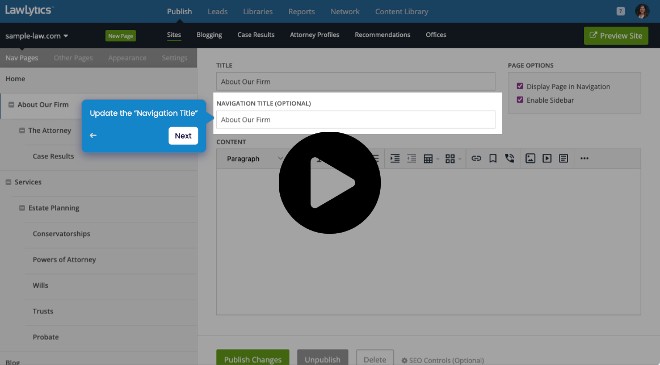Play the tutorial video

(330, 183)
